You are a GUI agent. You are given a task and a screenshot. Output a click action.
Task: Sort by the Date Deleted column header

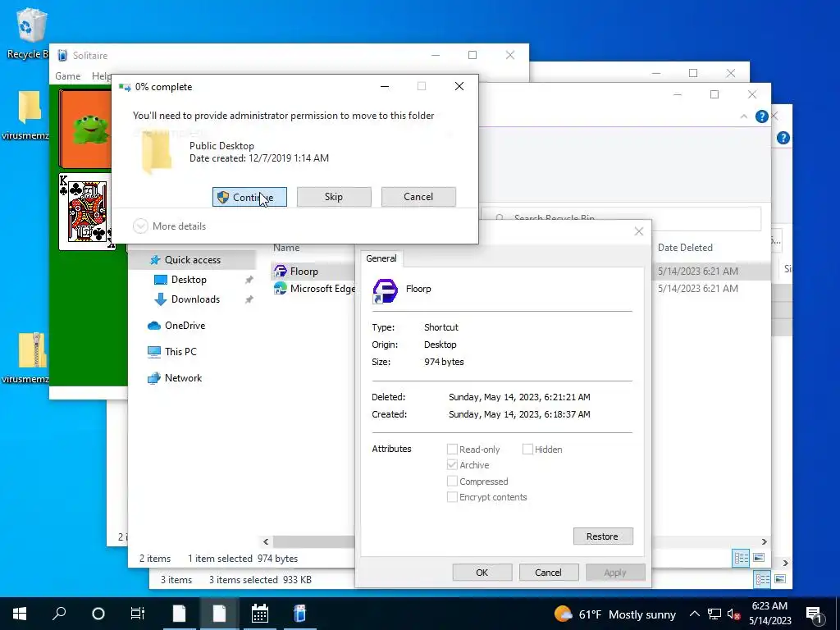click(685, 248)
